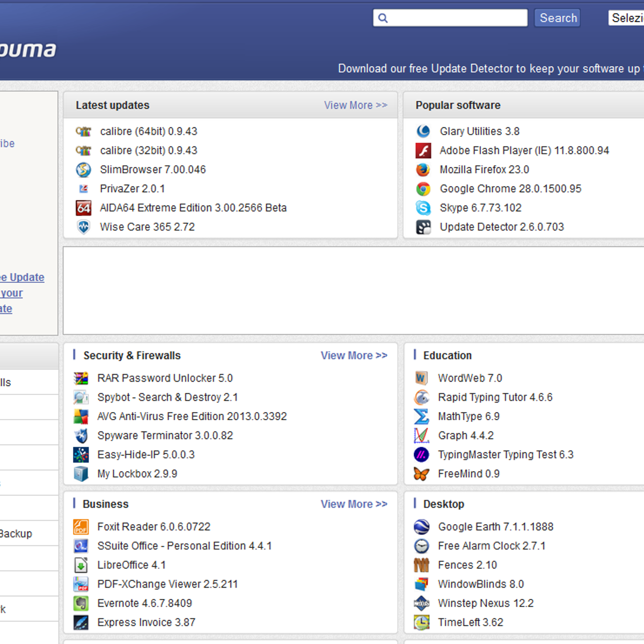Click the WordWeb icon

[421, 378]
